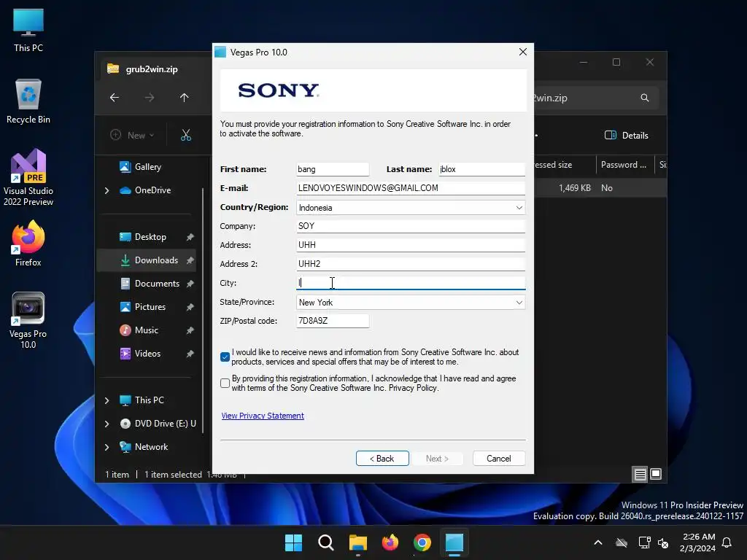Click the First name input field
The image size is (747, 560).
[333, 169]
